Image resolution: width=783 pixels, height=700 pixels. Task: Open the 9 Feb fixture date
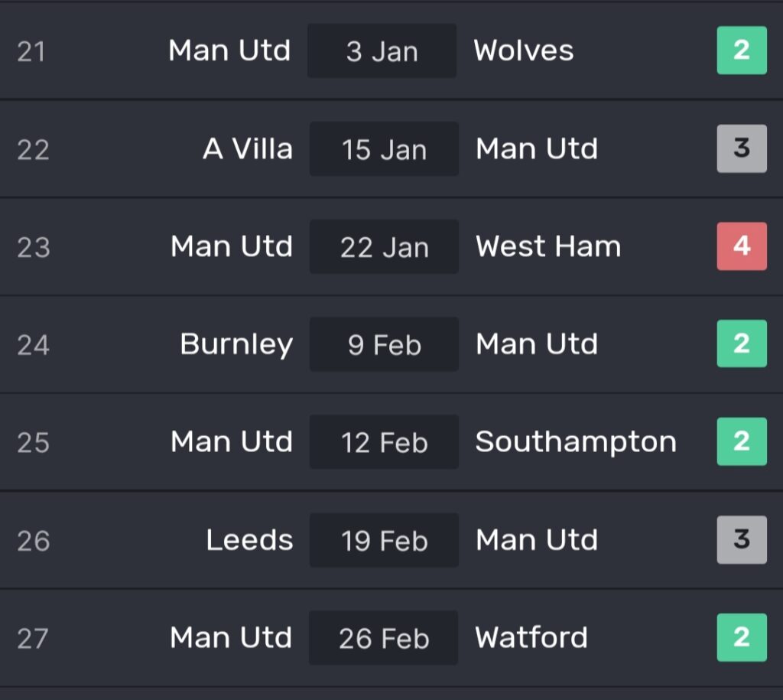tap(384, 345)
